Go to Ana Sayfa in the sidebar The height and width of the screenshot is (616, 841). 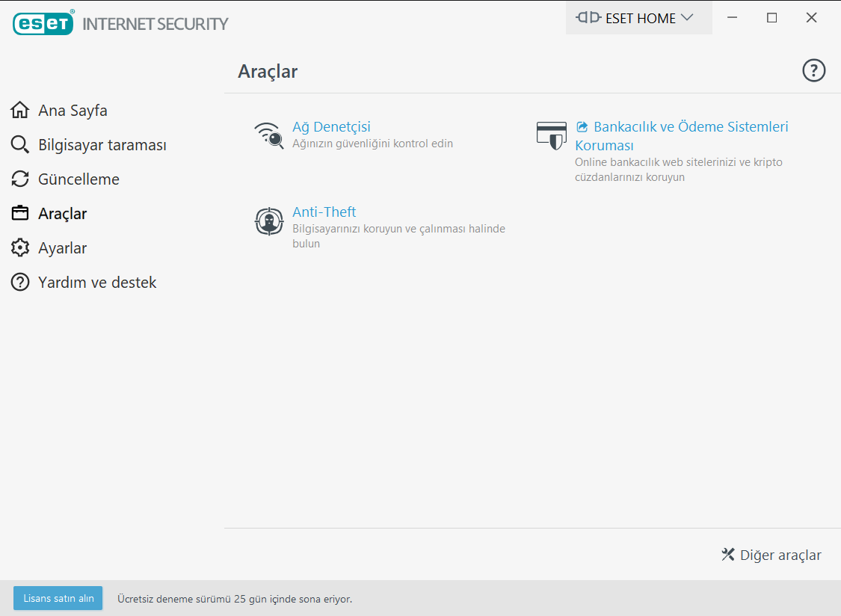coord(73,110)
